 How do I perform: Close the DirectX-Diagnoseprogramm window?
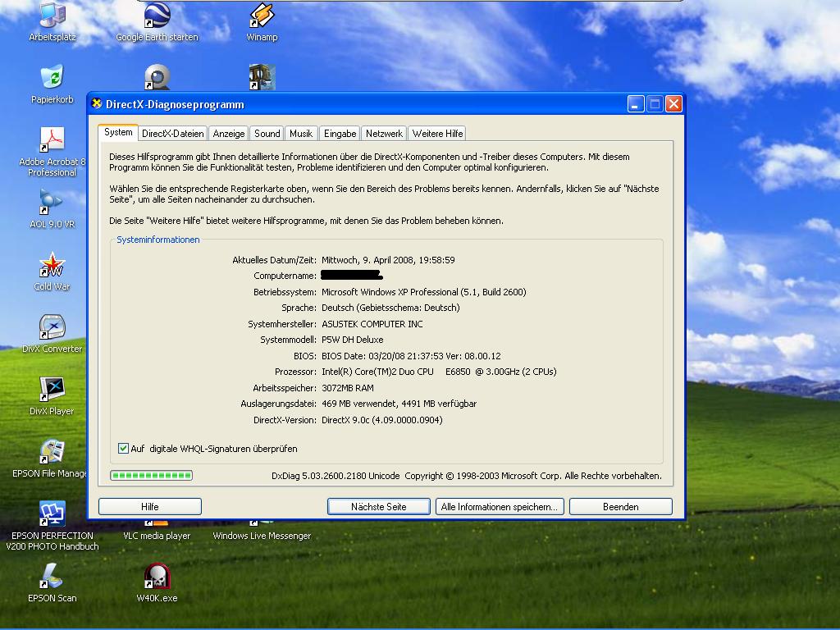pos(674,104)
